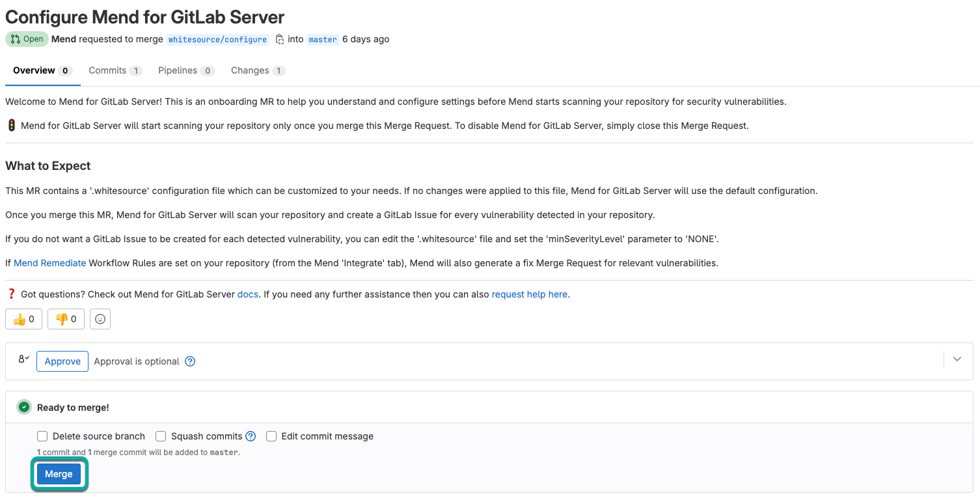Follow the request help here link
980x500 pixels.
tap(529, 294)
